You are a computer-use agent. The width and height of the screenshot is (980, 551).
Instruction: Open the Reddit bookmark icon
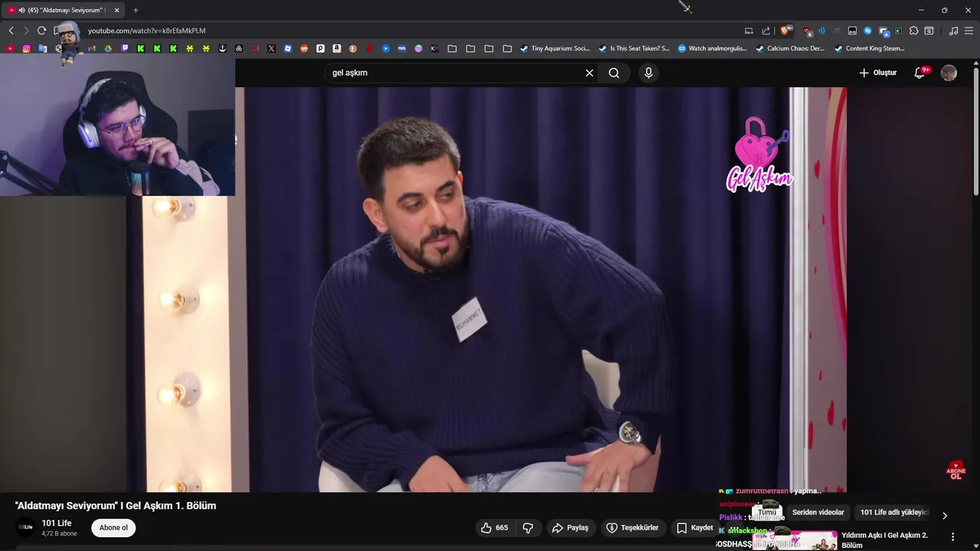(304, 48)
